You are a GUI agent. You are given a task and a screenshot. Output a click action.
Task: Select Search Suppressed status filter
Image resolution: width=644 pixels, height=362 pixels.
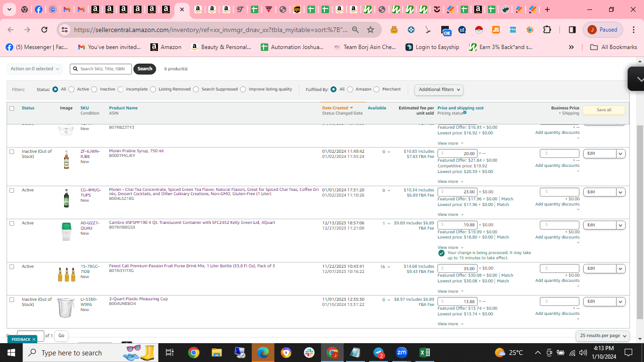point(196,89)
